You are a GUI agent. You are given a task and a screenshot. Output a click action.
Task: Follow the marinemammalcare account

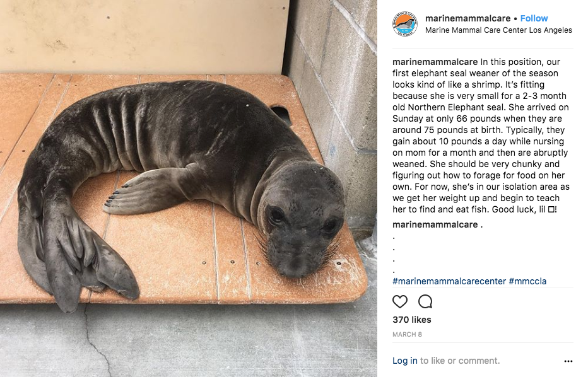click(534, 18)
